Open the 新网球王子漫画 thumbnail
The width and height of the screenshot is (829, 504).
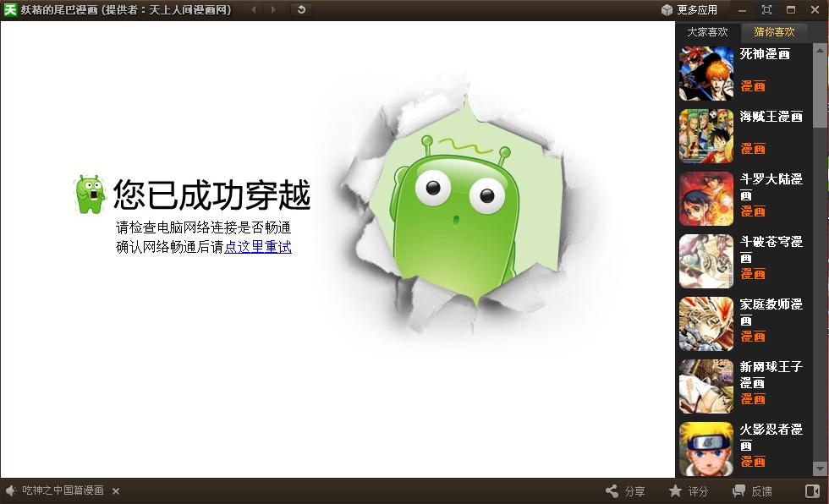tap(706, 386)
